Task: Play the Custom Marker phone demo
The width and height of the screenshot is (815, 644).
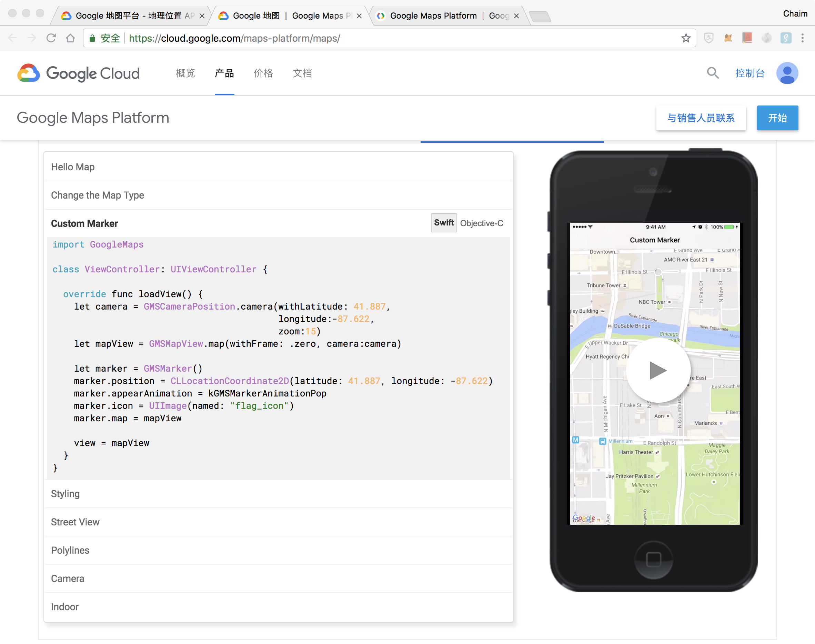Action: click(x=658, y=370)
